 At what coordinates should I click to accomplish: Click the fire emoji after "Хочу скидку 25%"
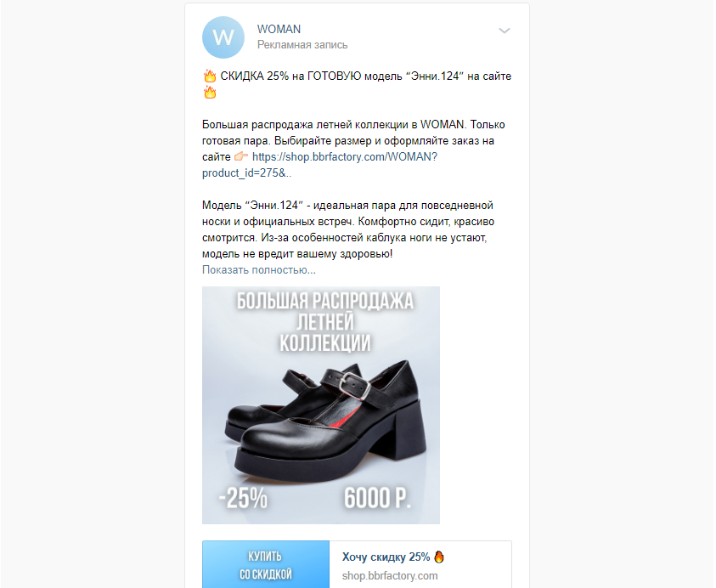439,557
